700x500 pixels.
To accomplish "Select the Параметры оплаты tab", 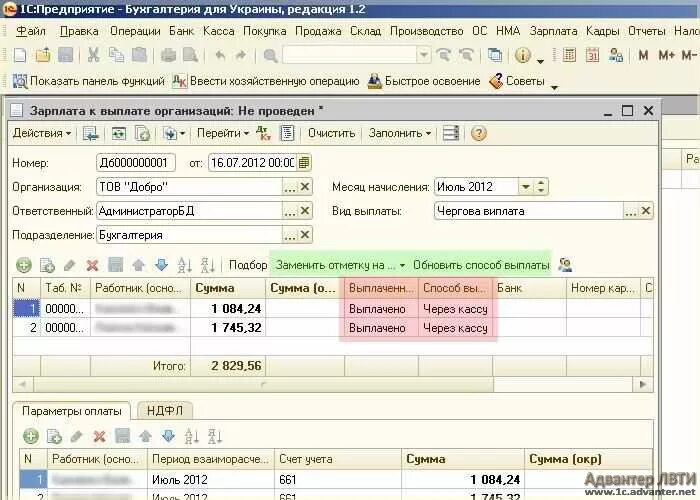I will pyautogui.click(x=71, y=411).
